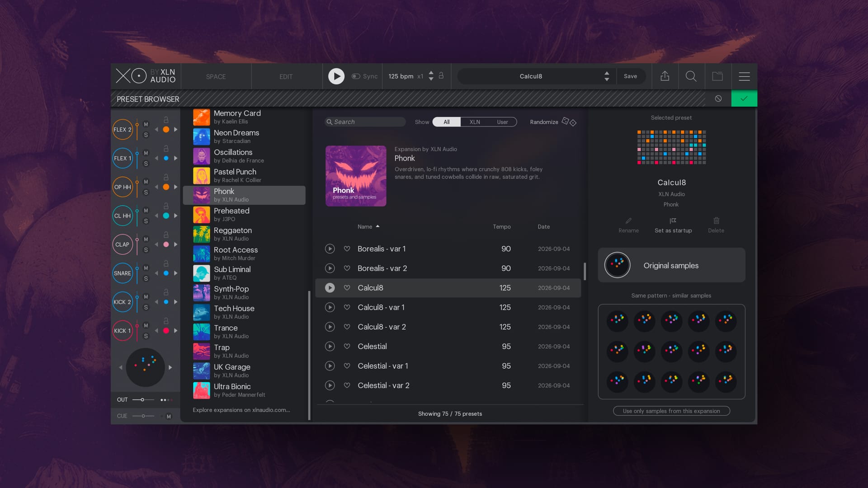The width and height of the screenshot is (868, 488).
Task: Preview the Borealis - var 1 preset
Action: click(330, 249)
